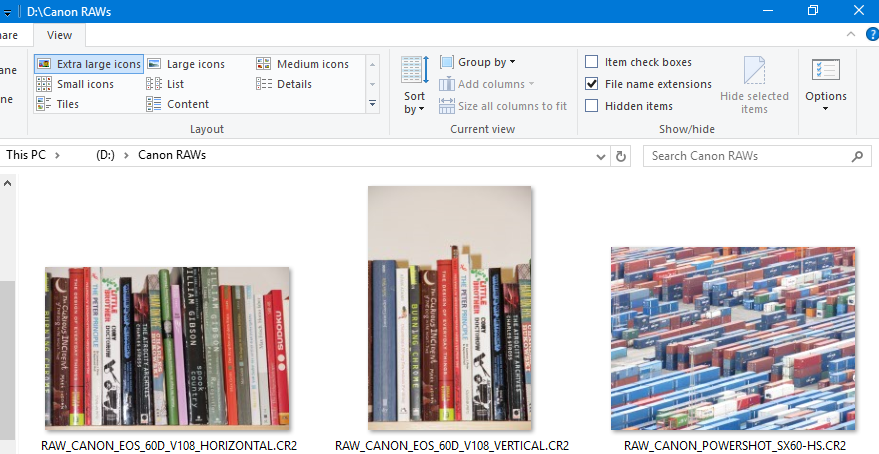879x454 pixels.
Task: Click the search magnifier icon
Action: pos(857,156)
